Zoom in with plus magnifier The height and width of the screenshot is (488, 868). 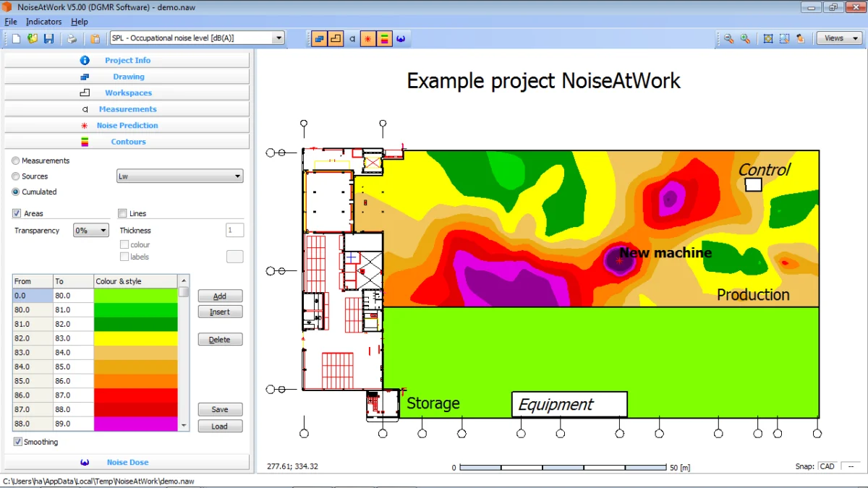click(x=745, y=38)
